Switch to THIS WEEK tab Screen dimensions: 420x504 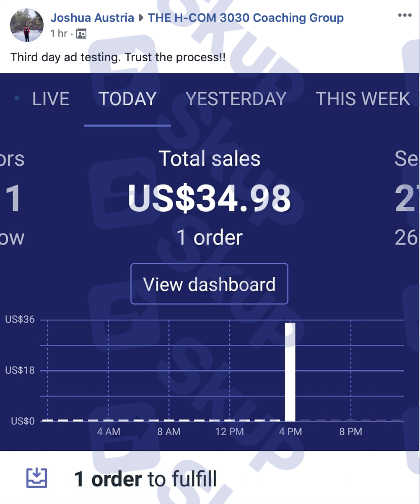pyautogui.click(x=363, y=99)
